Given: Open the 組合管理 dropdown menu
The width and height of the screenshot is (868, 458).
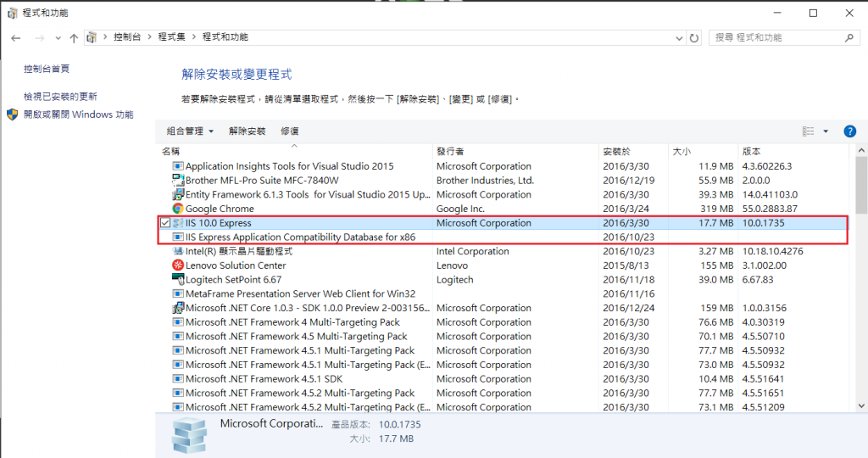Looking at the screenshot, I should pos(190,131).
